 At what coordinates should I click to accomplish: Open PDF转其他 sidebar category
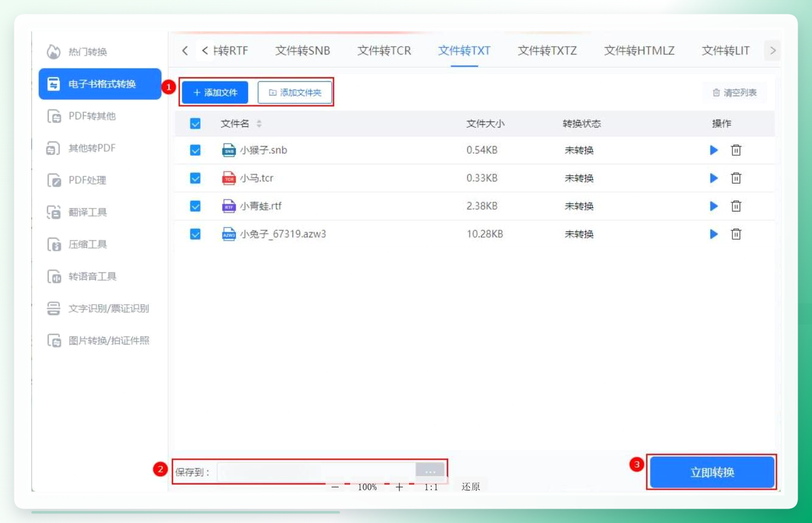(x=81, y=116)
